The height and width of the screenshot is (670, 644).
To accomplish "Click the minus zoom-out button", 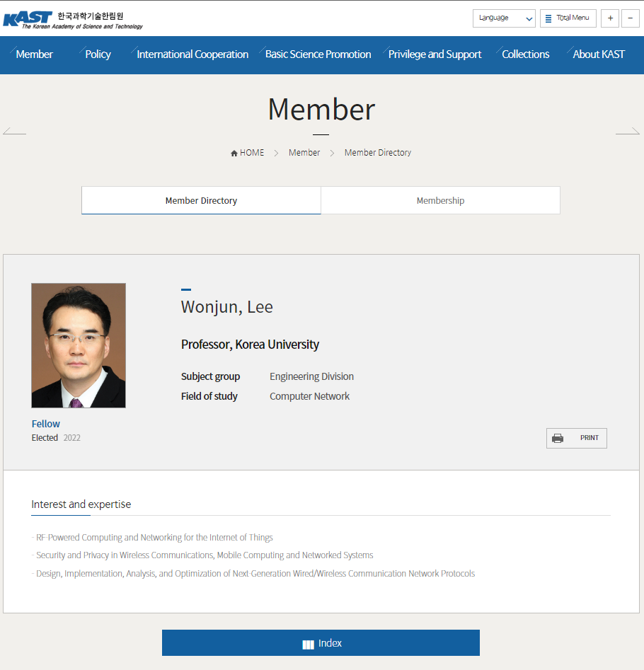I will coord(630,18).
